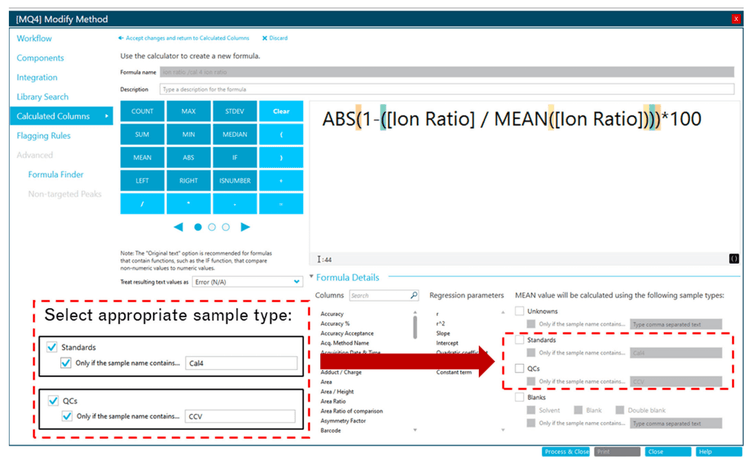
Task: Insert the ABS function from the calculator
Action: pyautogui.click(x=188, y=157)
